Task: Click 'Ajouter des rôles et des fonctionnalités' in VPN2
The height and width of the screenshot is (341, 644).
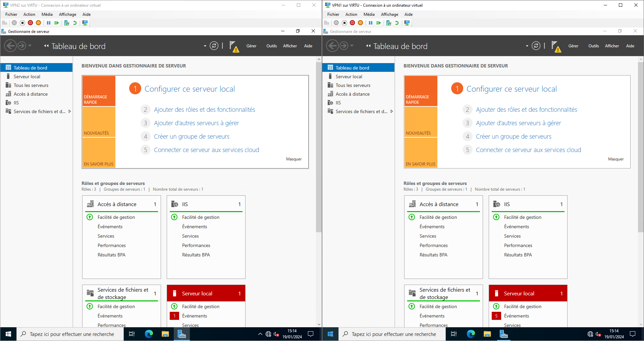Action: click(204, 110)
